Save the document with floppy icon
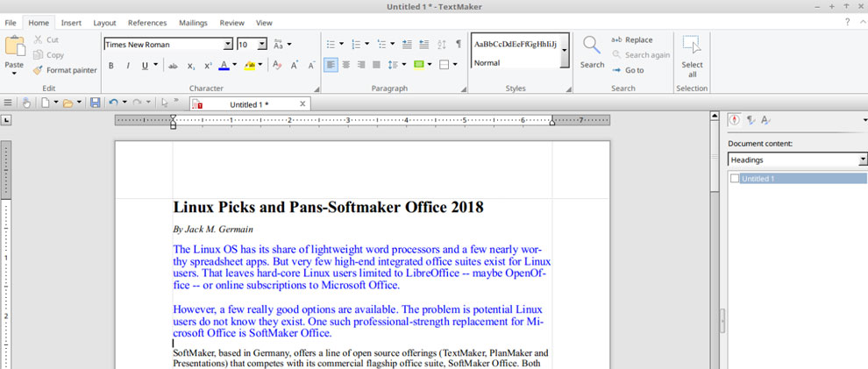Screen dimensions: 868x369 (96, 103)
